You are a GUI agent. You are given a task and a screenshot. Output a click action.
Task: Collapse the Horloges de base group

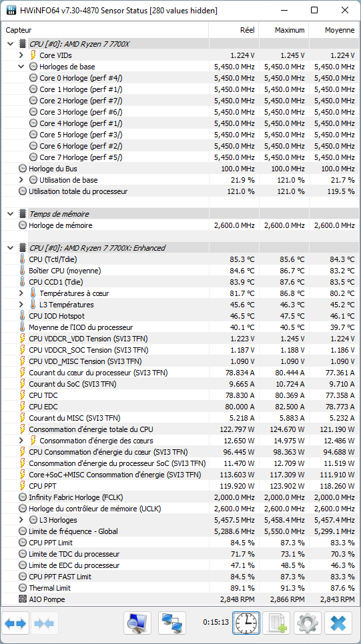21,66
